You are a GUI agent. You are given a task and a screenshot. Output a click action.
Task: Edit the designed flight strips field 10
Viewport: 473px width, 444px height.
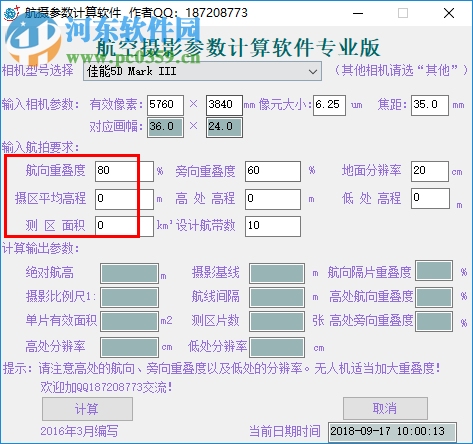(x=273, y=226)
